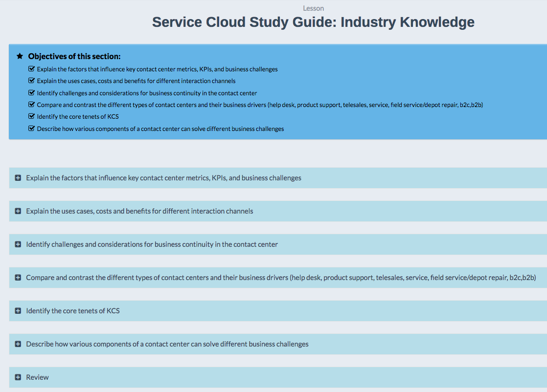This screenshot has width=547, height=392.
Task: Click the Service Cloud Study Guide page title
Action: pyautogui.click(x=313, y=22)
